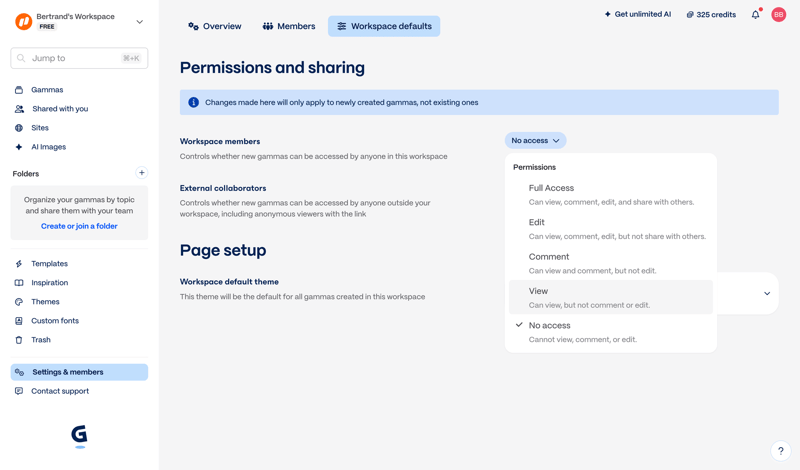Expand the Bertrand's Workspace switcher chevron
Viewport: 800px width, 470px height.
click(x=139, y=22)
